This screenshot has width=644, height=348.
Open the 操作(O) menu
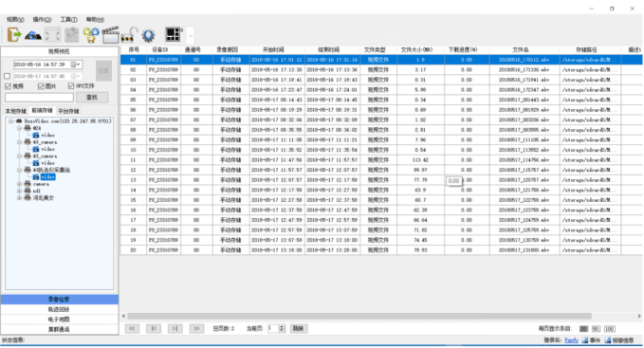(42, 19)
